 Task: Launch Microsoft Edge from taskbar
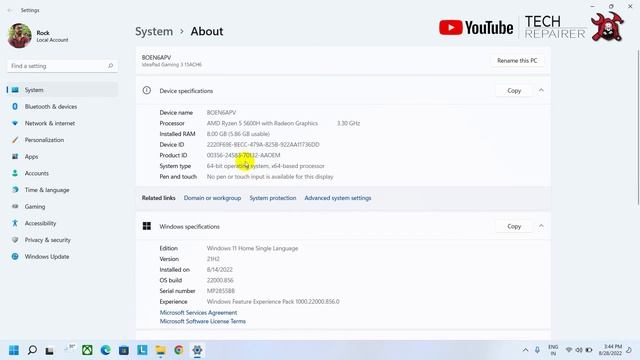point(105,350)
